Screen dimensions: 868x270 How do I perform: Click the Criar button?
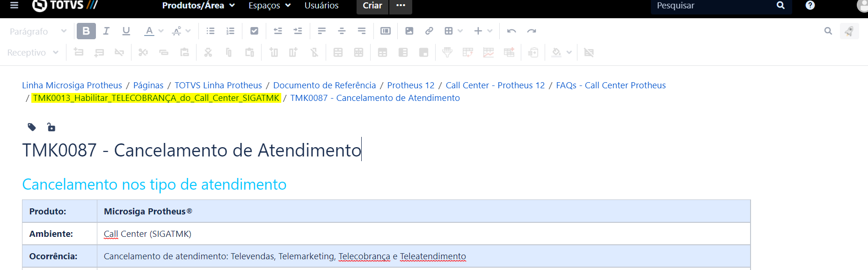coord(372,6)
